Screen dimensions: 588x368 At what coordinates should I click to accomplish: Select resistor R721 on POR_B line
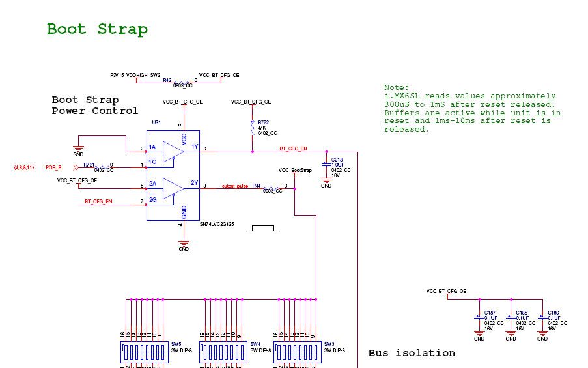pyautogui.click(x=103, y=167)
